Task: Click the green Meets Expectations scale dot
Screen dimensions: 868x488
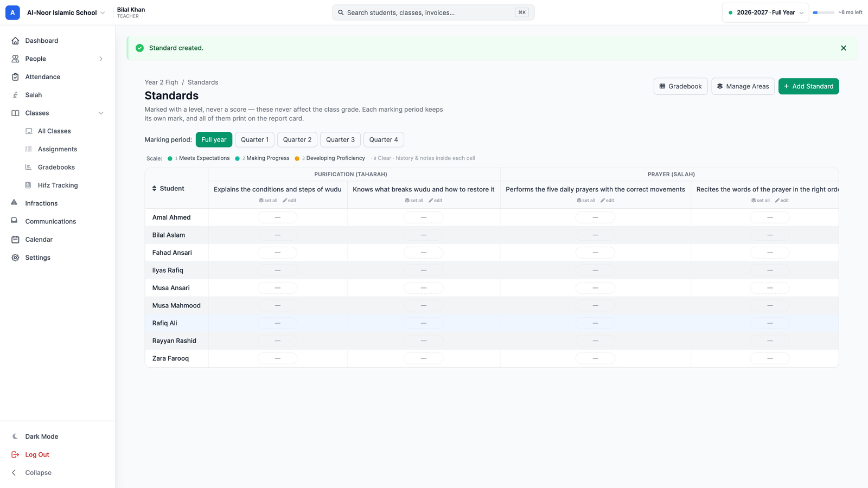Action: (x=170, y=158)
